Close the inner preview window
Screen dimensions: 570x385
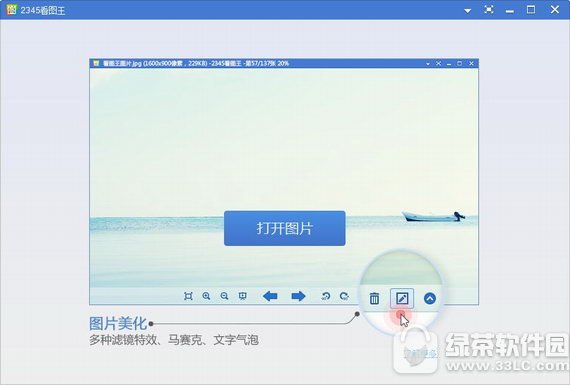pos(471,63)
